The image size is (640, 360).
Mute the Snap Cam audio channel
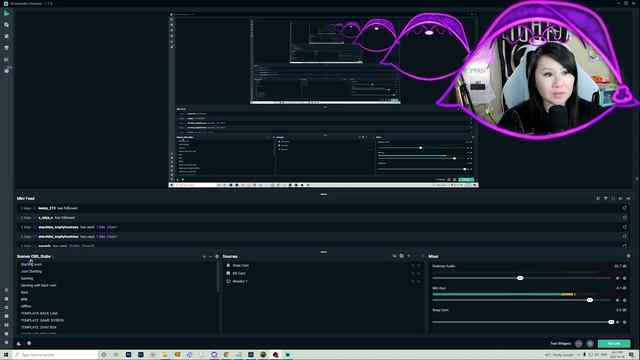pos(618,322)
